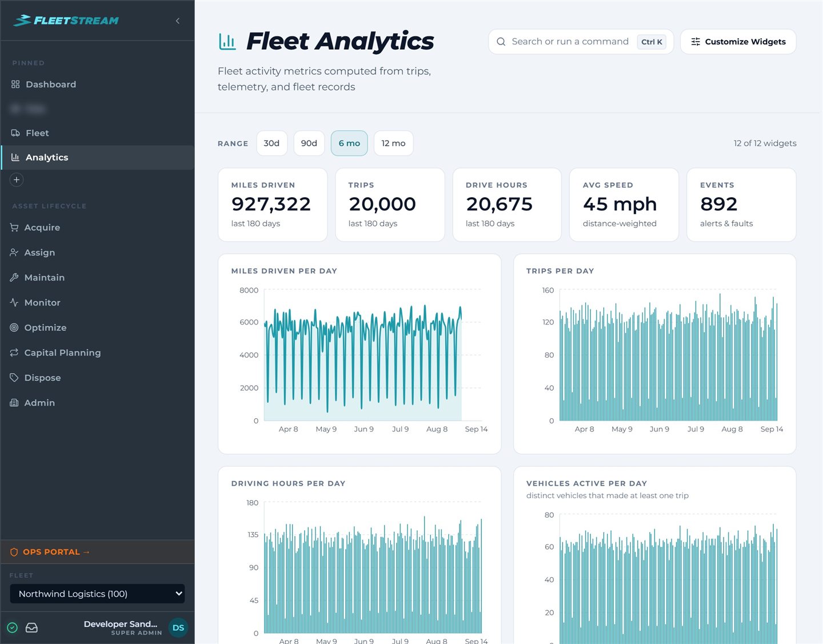Click the Avg Speed 45 mph card

(624, 205)
